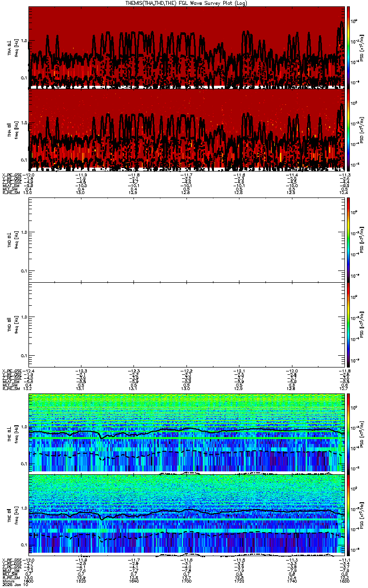This screenshot has width=368, height=588.
Task: Select the THE B-perpendicular spectrogram panel
Action: point(186,433)
